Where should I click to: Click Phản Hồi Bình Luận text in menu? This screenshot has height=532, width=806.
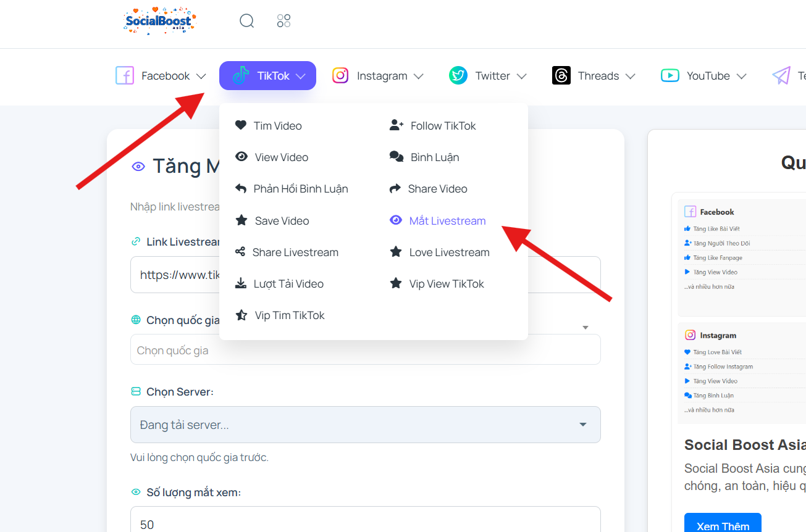coord(301,189)
